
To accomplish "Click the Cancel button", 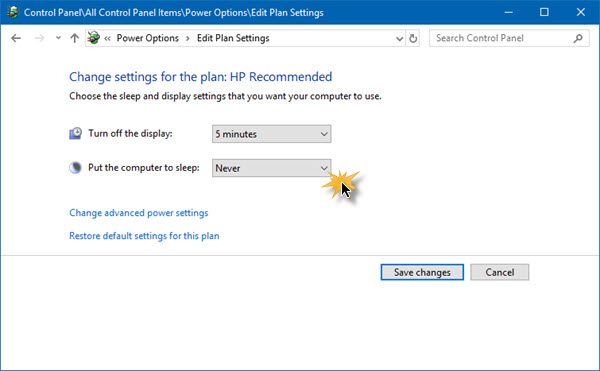I will pos(500,272).
